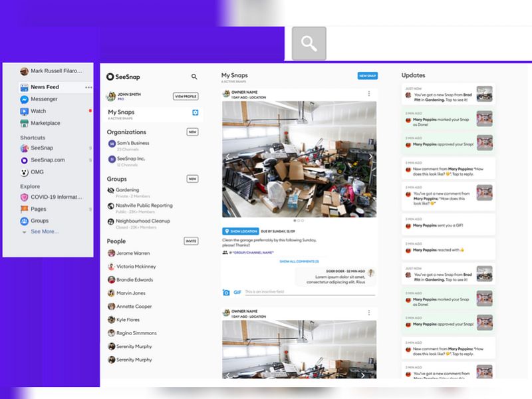Click the first snap garage photo
The width and height of the screenshot is (532, 399).
tap(299, 159)
